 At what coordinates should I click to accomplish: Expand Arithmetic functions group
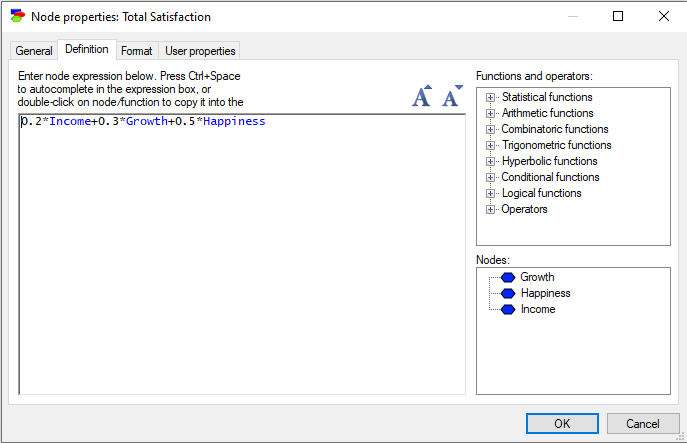coord(490,113)
